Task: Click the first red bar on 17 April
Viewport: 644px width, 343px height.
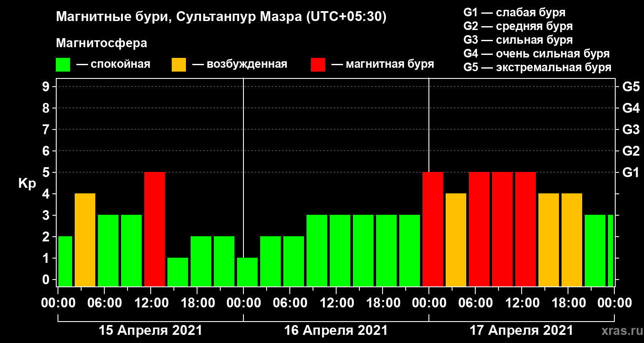Action: pyautogui.click(x=433, y=229)
